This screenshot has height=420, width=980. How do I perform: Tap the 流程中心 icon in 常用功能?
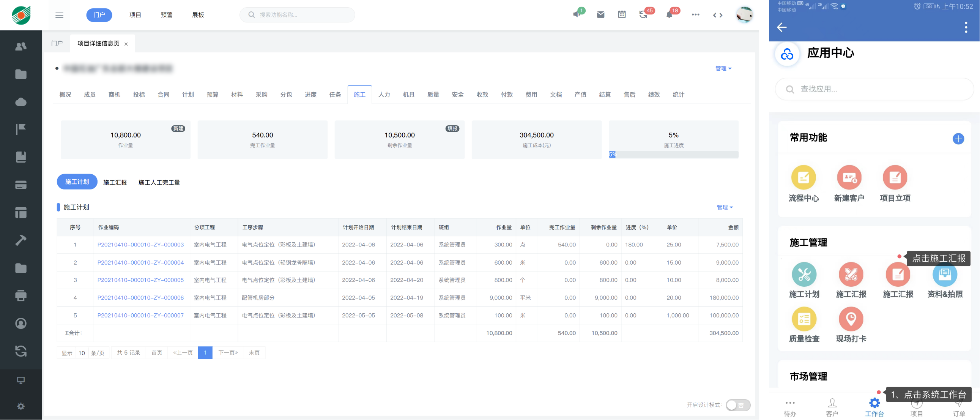(804, 177)
